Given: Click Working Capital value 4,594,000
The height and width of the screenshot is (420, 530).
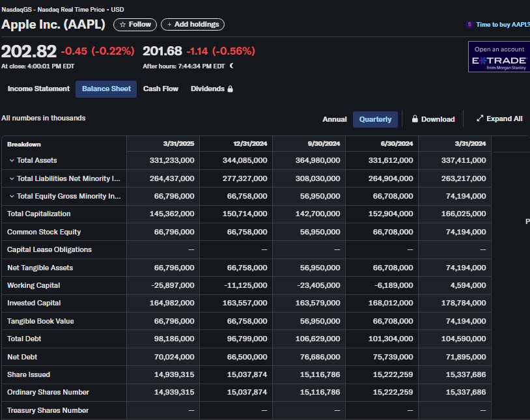Looking at the screenshot, I should (x=468, y=285).
